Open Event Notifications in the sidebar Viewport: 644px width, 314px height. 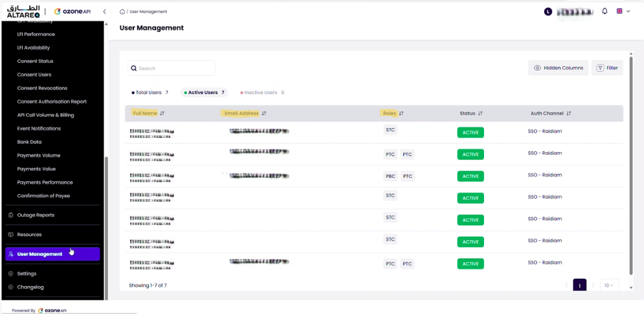pos(39,129)
